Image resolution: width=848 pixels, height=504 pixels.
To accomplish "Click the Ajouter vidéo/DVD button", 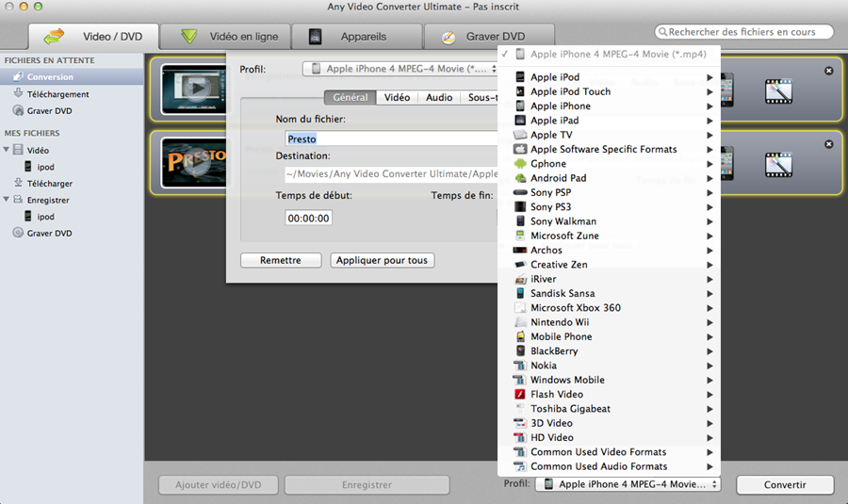I will coord(218,485).
